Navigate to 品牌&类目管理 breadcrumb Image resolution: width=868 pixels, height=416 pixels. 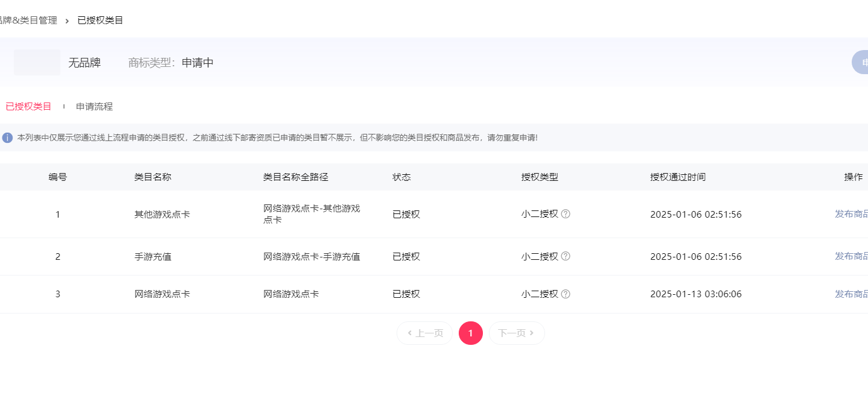click(29, 20)
